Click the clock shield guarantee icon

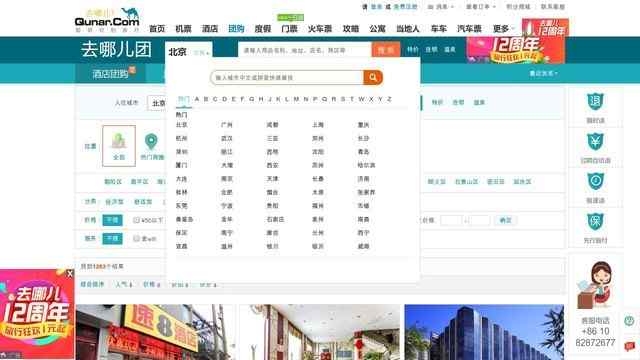pyautogui.click(x=595, y=182)
